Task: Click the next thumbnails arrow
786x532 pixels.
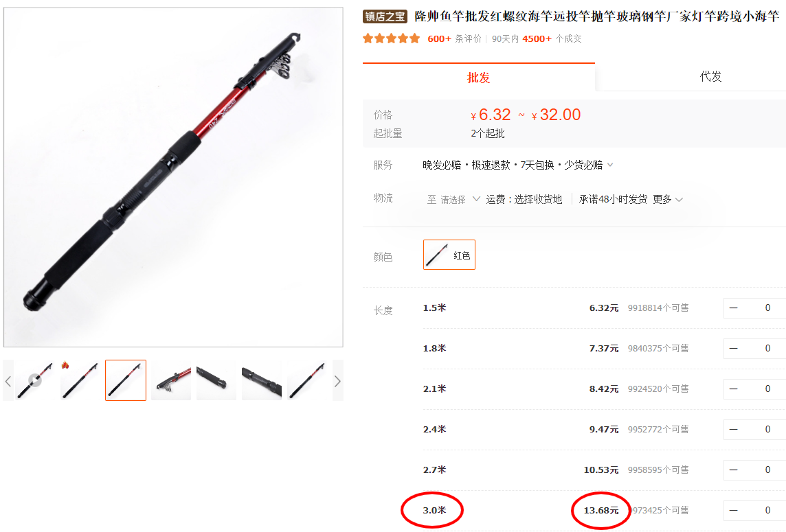Action: click(337, 381)
